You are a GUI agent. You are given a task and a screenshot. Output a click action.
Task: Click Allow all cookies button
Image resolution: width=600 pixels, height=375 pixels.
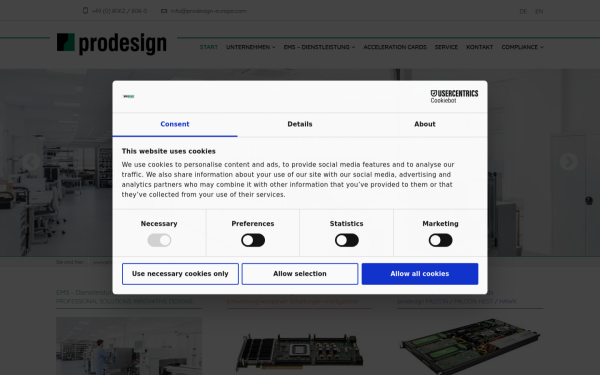click(420, 274)
